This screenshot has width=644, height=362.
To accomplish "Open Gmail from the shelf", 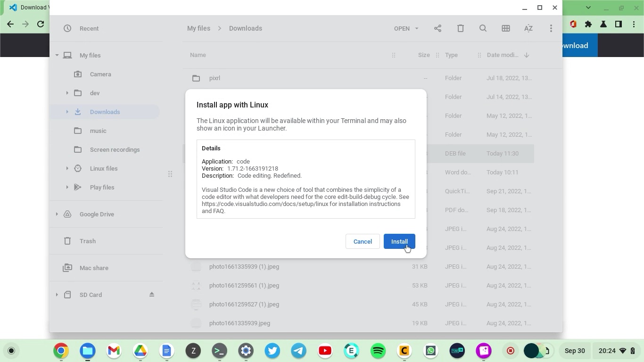I will (114, 351).
